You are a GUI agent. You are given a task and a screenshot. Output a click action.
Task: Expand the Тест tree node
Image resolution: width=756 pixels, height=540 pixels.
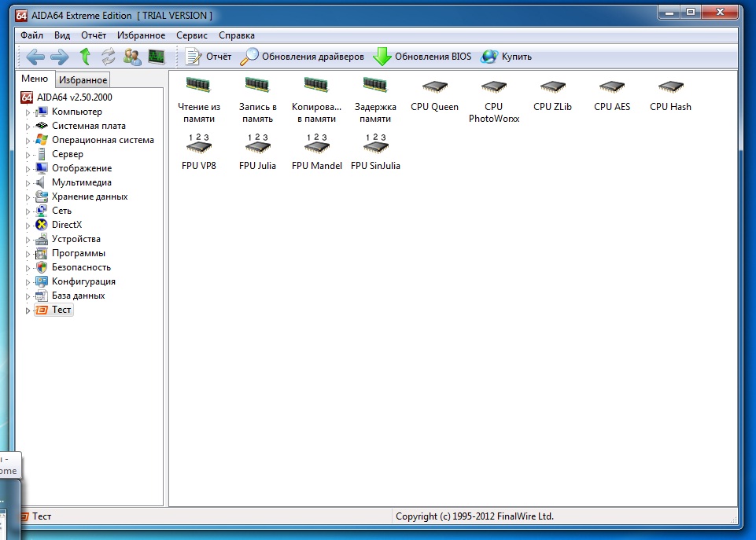click(x=28, y=310)
